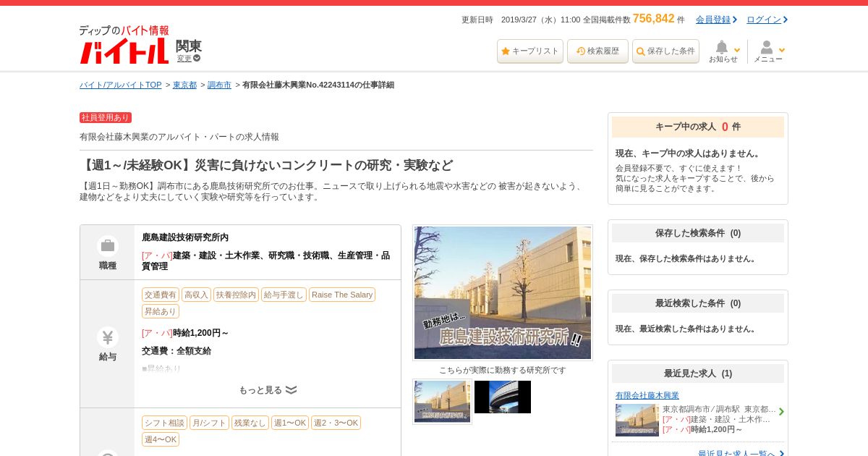The image size is (868, 456).
Task: Click the シフト相談 tag
Action: coord(164,423)
